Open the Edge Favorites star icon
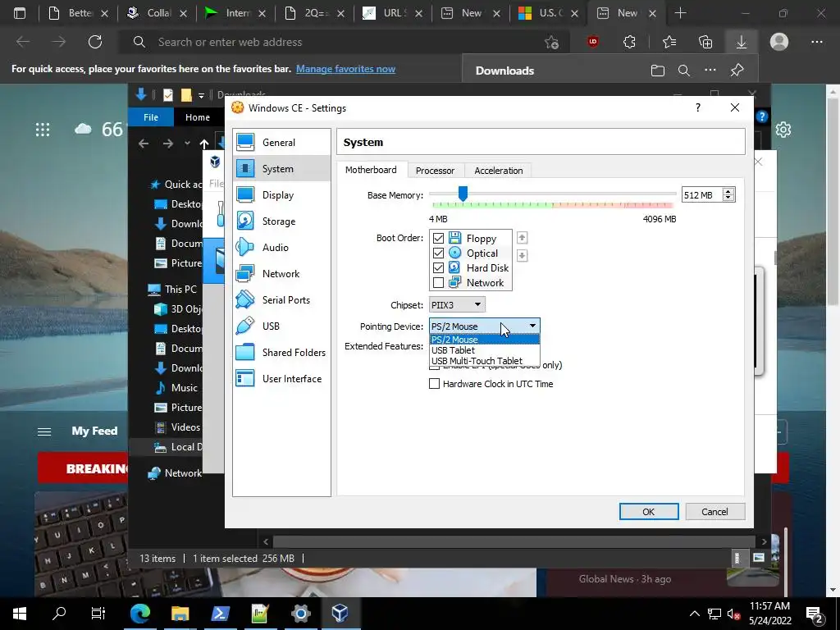This screenshot has height=630, width=840. tap(669, 42)
